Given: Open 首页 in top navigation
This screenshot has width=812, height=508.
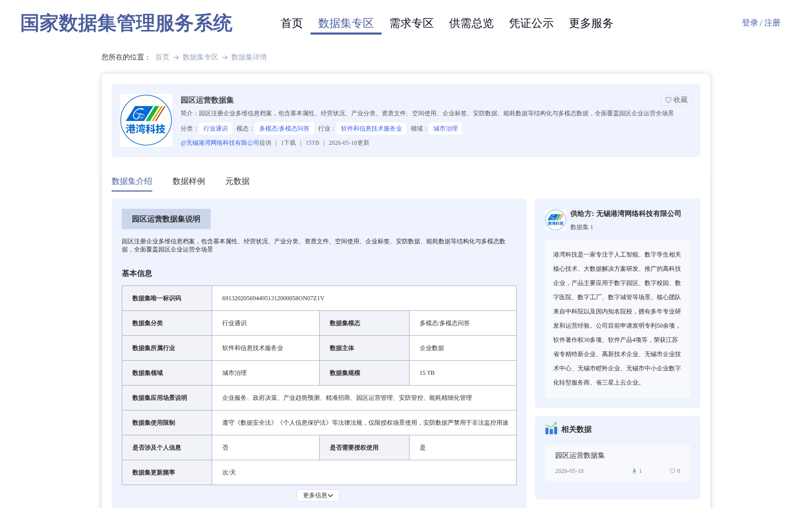Looking at the screenshot, I should tap(292, 23).
